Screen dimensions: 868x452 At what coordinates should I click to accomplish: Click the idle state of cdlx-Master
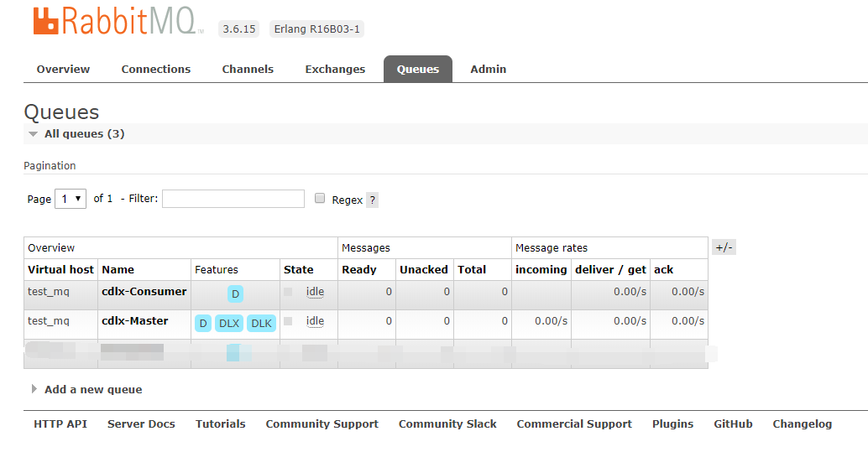pos(315,321)
